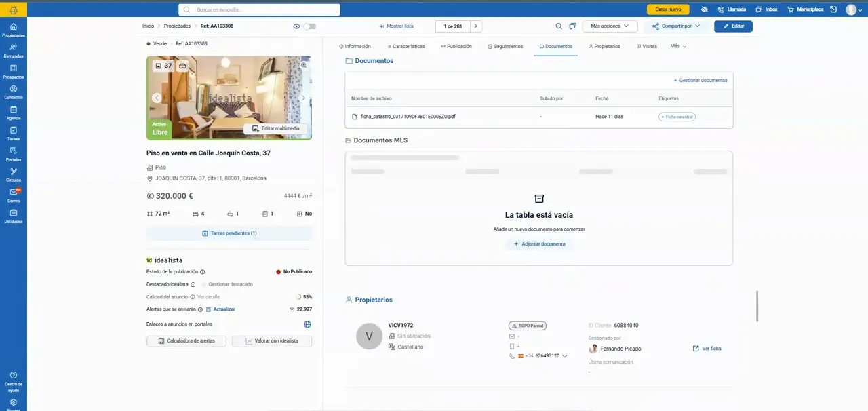Click the Crear nuevo button
The height and width of the screenshot is (411, 868).
coord(668,9)
